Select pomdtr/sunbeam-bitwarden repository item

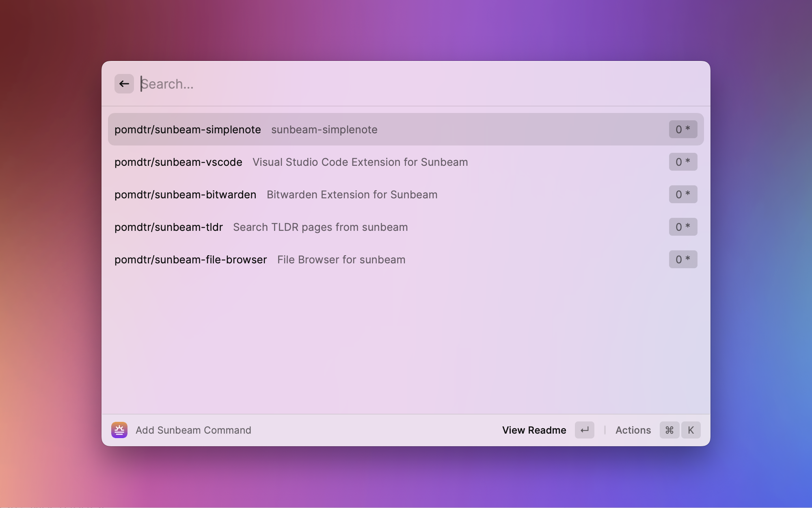(406, 194)
